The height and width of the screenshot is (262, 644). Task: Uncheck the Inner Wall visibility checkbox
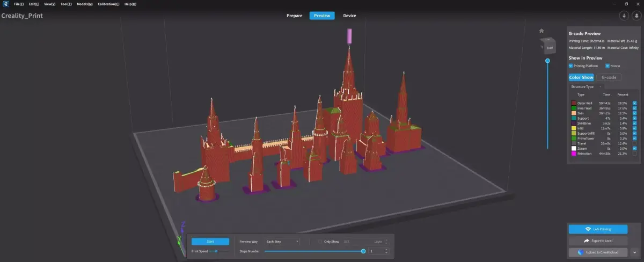pyautogui.click(x=634, y=108)
